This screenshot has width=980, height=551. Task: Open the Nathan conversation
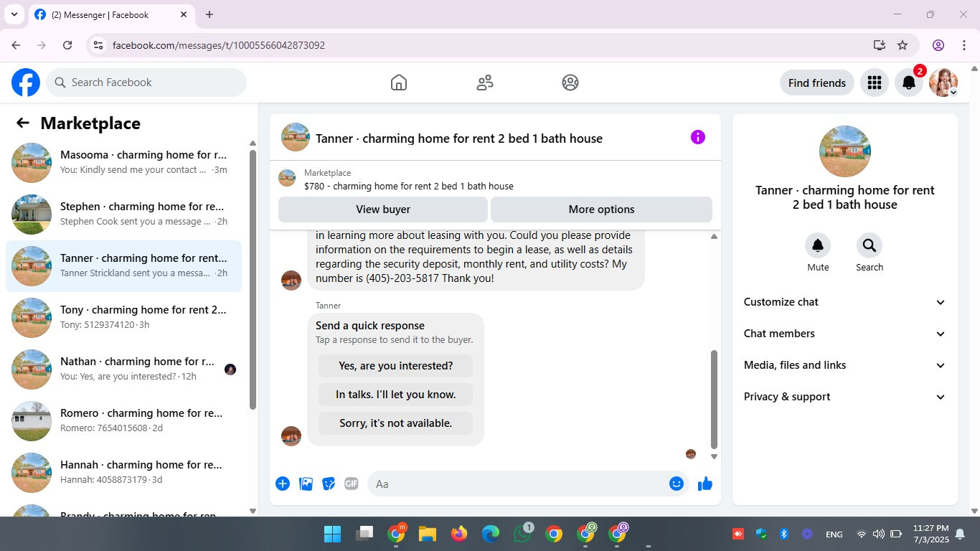[123, 369]
